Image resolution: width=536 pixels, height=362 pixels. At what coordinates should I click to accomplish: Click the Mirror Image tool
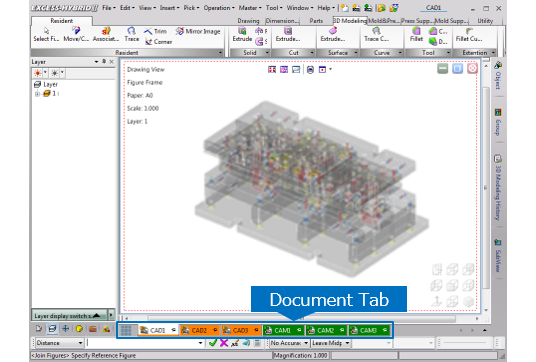point(198,31)
